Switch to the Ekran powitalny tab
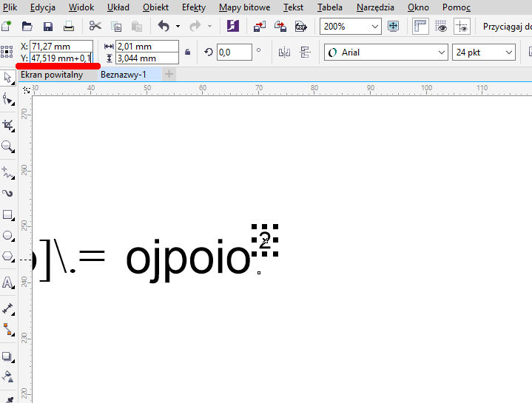The image size is (532, 403). pyautogui.click(x=52, y=75)
